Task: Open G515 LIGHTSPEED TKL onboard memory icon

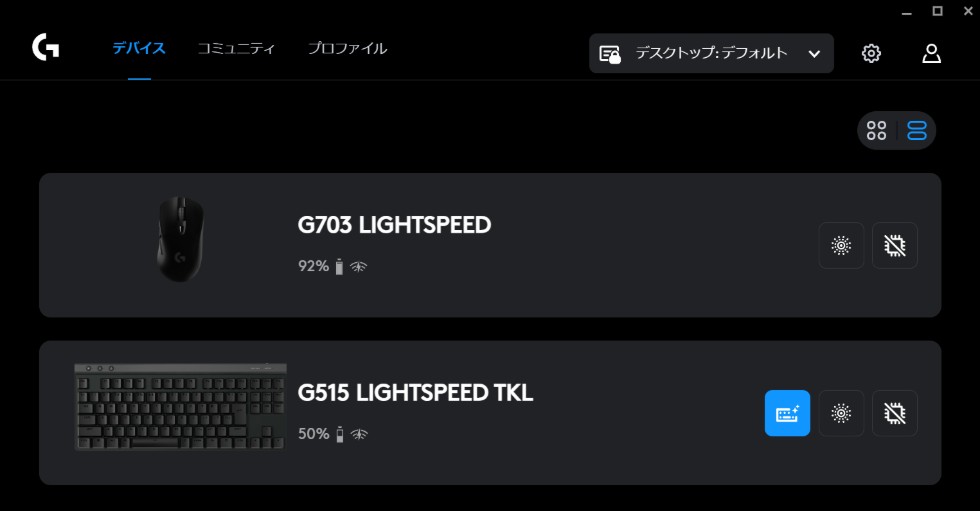Action: 894,413
